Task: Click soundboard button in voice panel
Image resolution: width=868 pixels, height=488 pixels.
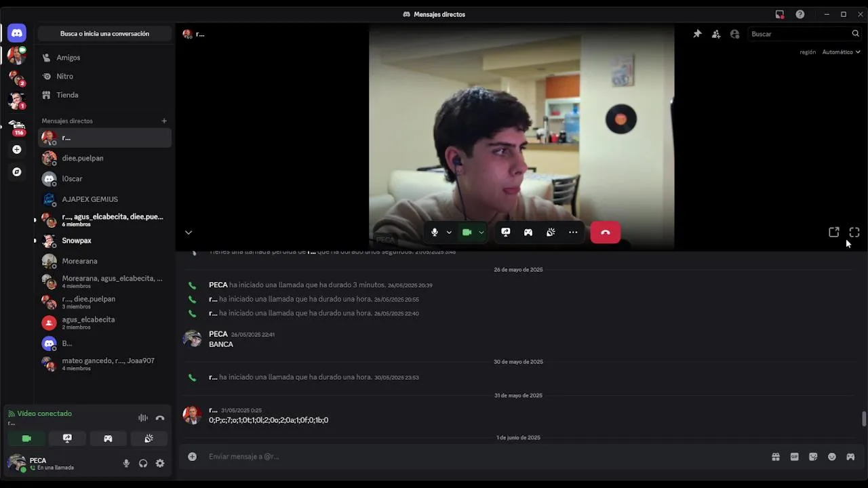Action: pos(149,439)
